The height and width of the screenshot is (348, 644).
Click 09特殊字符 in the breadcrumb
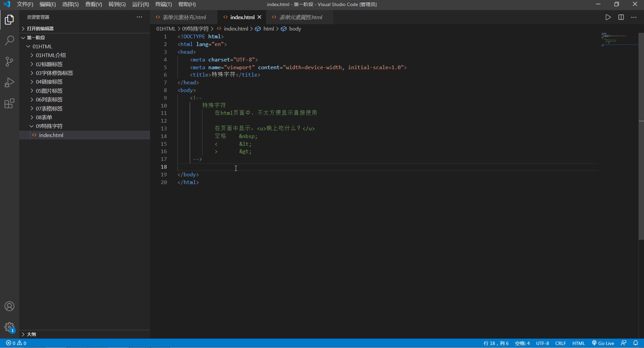pos(195,29)
